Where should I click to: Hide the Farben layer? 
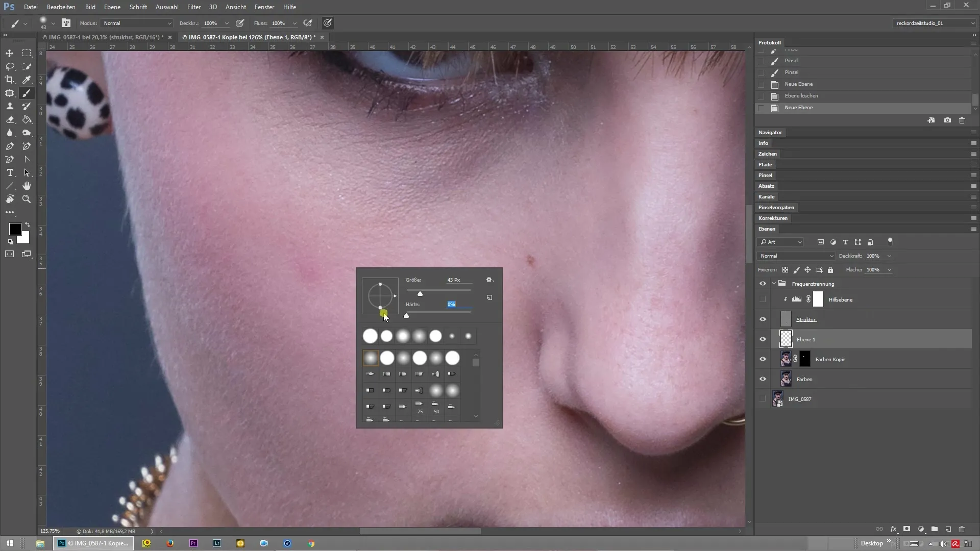[763, 379]
